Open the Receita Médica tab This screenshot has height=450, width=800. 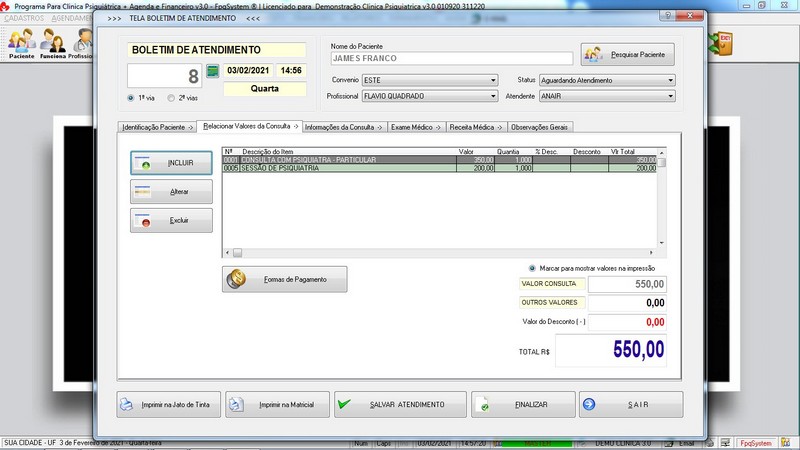(475, 127)
